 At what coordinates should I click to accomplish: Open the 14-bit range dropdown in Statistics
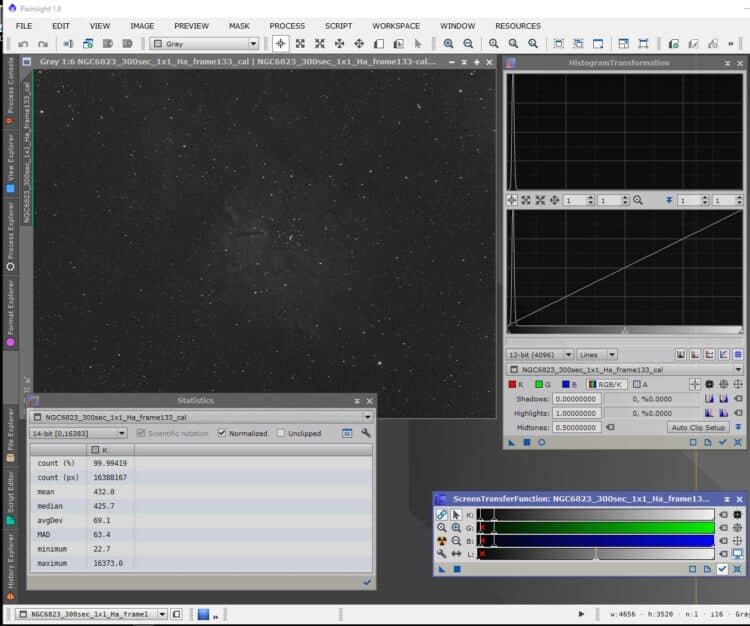pyautogui.click(x=78, y=433)
